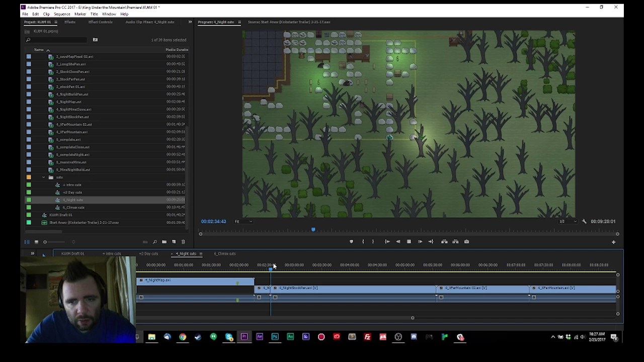
Task: Sort by the Name column header
Action: [39, 50]
